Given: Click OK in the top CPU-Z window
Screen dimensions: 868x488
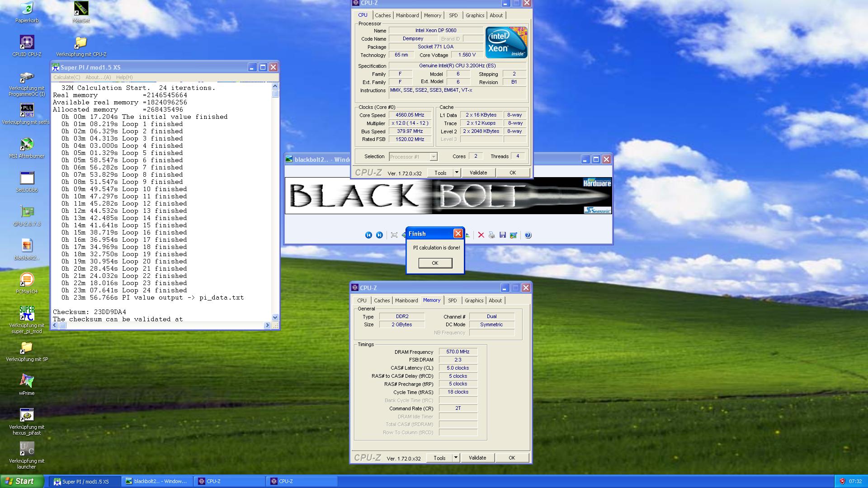Looking at the screenshot, I should click(513, 173).
